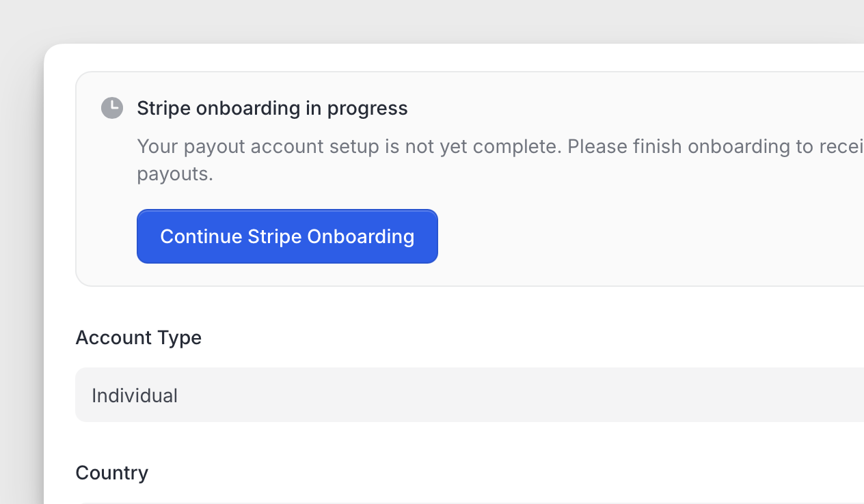The height and width of the screenshot is (504, 864).
Task: Resume Stripe onboarding via the blue button
Action: point(287,236)
